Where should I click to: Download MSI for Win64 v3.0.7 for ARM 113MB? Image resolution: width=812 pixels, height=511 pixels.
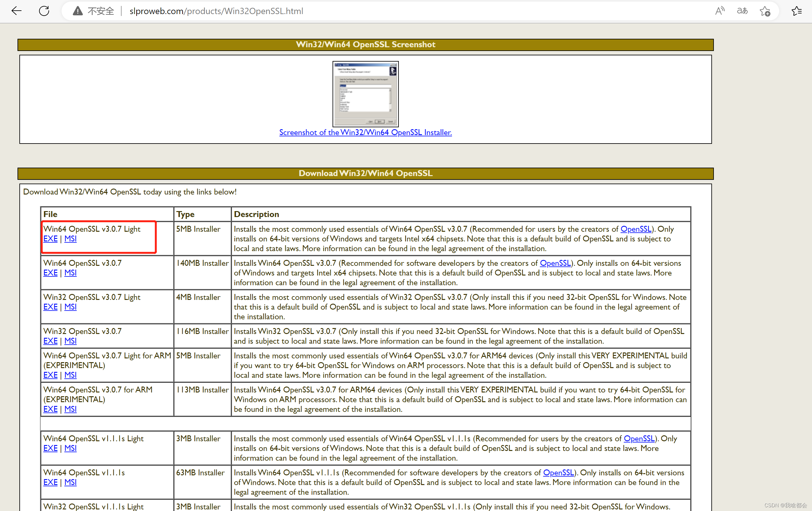click(70, 409)
